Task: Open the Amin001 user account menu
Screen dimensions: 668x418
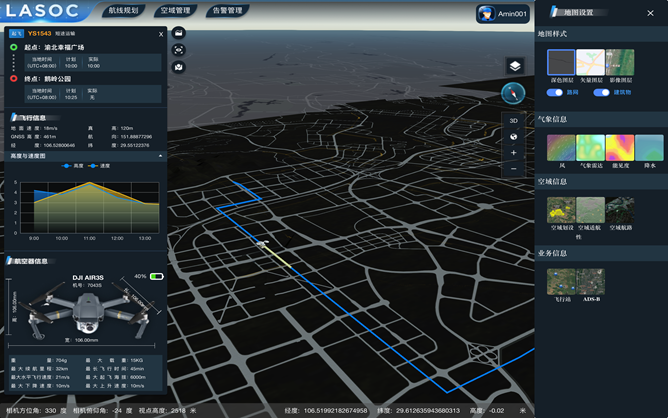Action: (x=501, y=13)
